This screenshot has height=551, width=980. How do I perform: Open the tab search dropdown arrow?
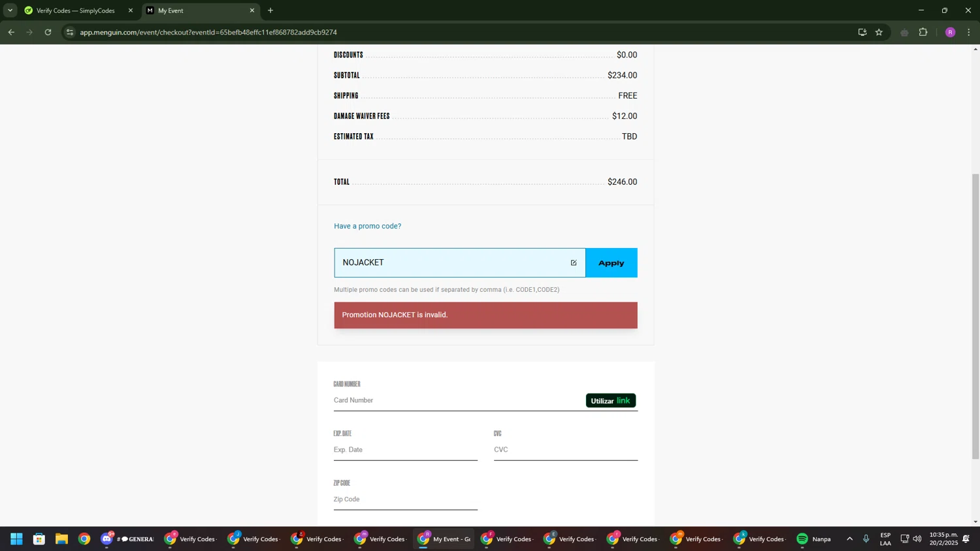click(x=10, y=10)
